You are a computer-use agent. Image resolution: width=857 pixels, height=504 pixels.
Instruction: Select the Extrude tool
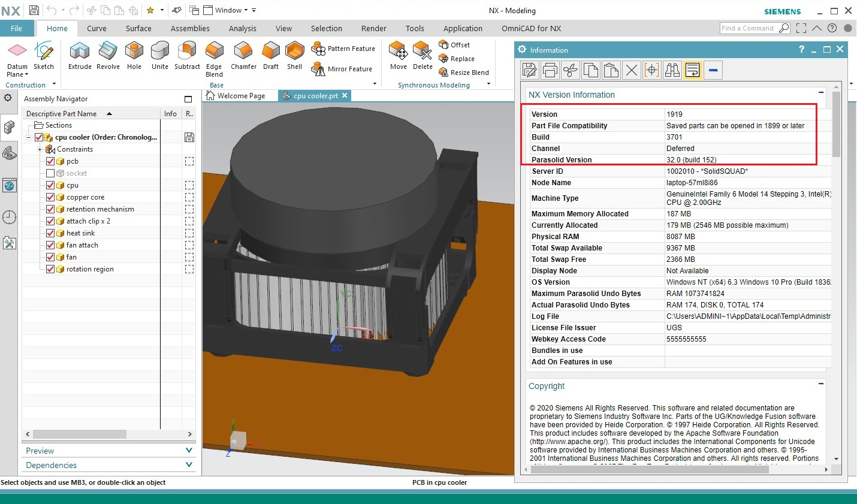coord(80,56)
